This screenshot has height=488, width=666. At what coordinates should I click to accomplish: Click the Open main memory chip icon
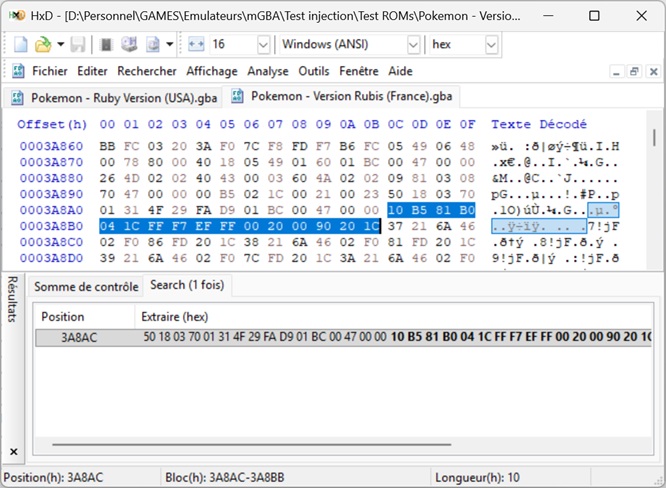click(x=105, y=45)
